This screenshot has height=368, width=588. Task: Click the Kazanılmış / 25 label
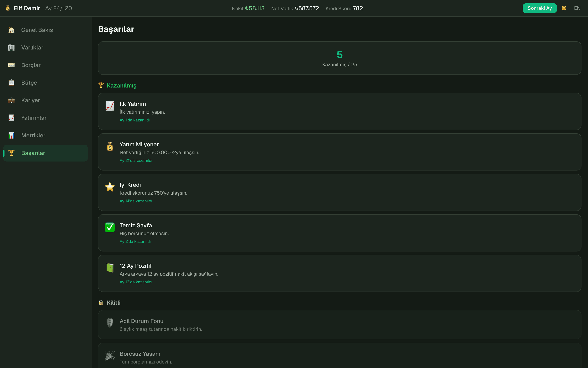[x=340, y=64]
